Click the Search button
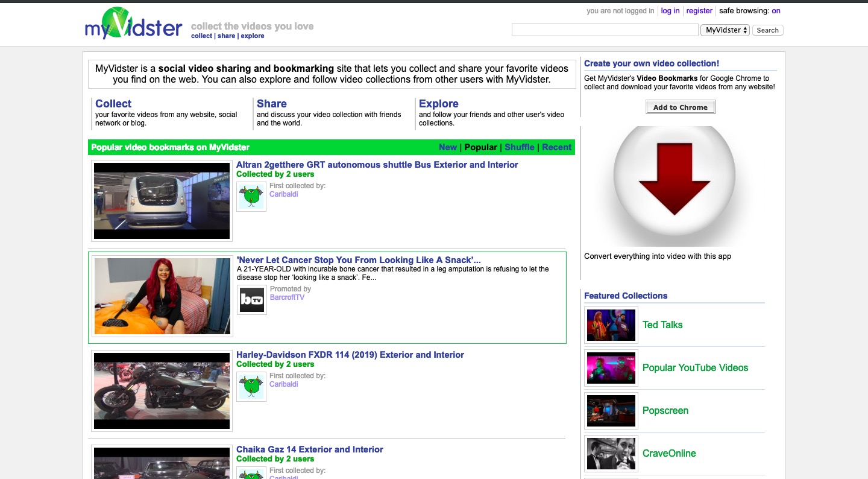868x479 pixels. pos(768,30)
